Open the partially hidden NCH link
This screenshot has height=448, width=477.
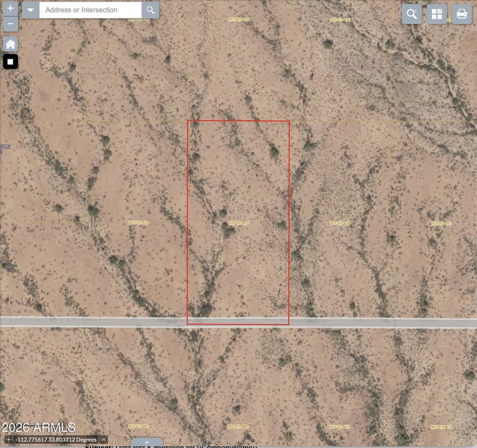[5, 146]
